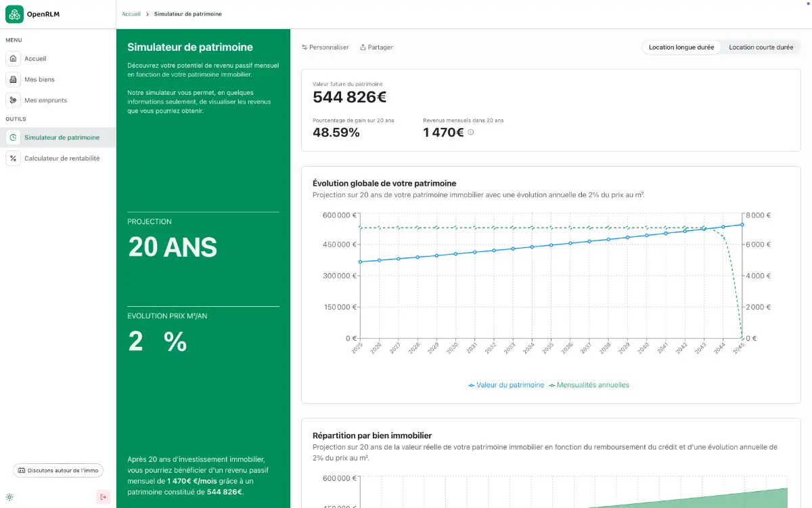Select the Mes emprunts menu item
812x508 pixels.
point(45,100)
